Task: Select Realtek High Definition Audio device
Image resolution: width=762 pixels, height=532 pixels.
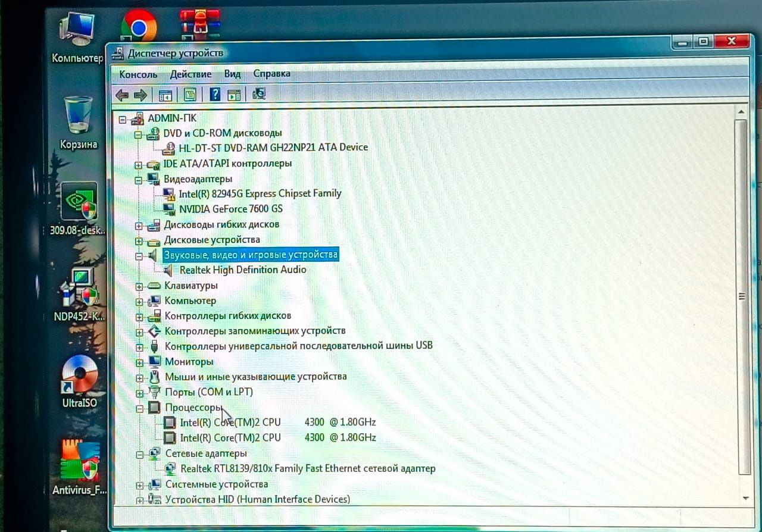Action: (x=243, y=270)
